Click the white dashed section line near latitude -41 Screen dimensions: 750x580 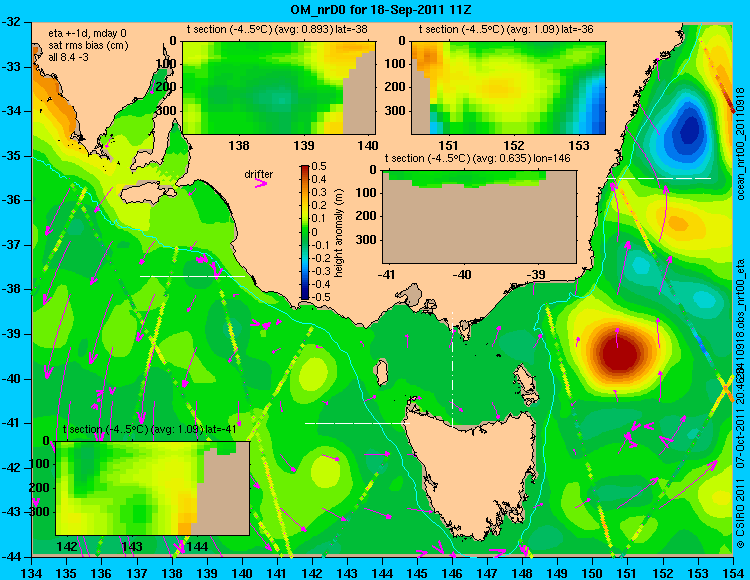(x=357, y=423)
